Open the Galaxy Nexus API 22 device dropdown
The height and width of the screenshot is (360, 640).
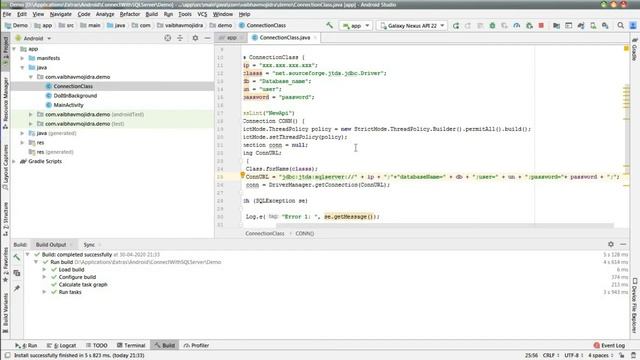coord(412,25)
